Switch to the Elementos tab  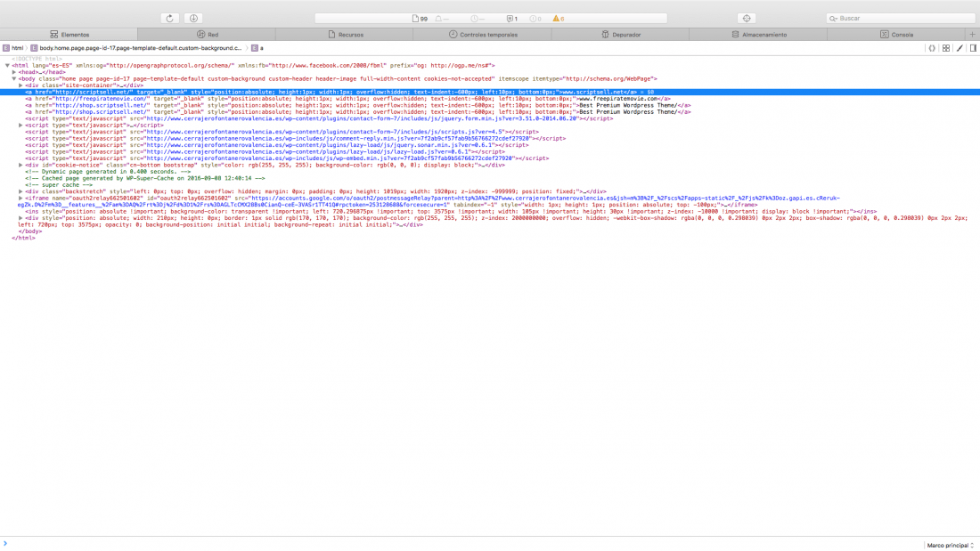tap(69, 35)
